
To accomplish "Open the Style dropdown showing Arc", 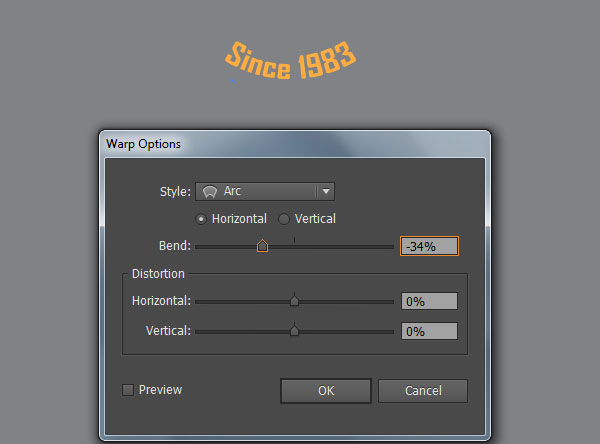I will point(265,191).
